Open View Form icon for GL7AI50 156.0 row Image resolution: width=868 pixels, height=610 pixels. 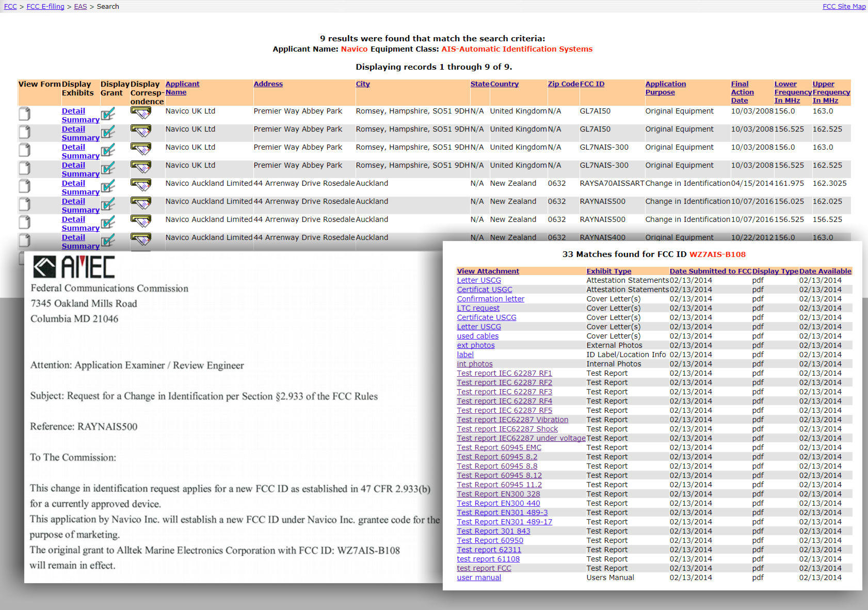click(x=24, y=114)
